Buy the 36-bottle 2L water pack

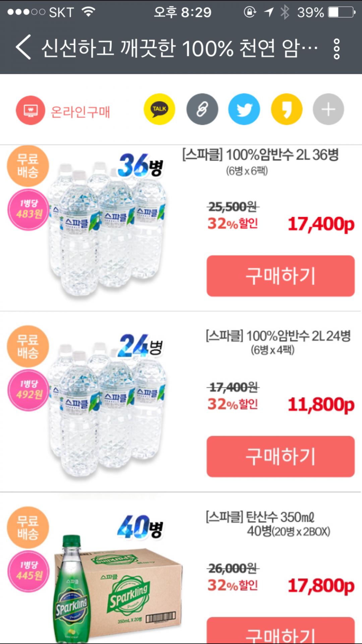point(281,276)
